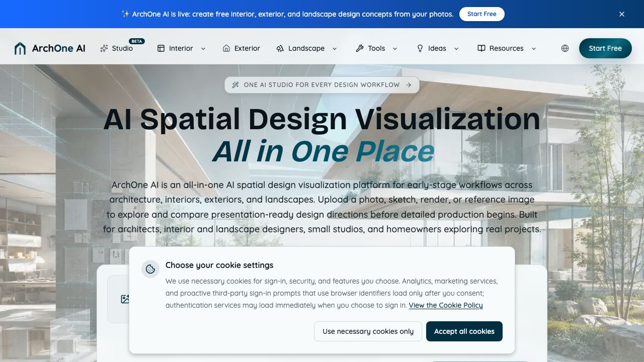Click the magic wand icon in hero badge

(x=235, y=85)
